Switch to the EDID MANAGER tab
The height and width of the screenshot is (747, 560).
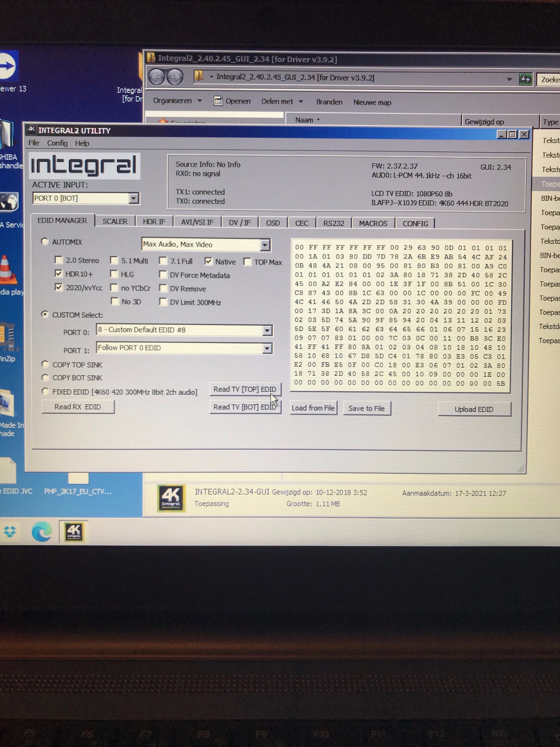click(x=62, y=221)
